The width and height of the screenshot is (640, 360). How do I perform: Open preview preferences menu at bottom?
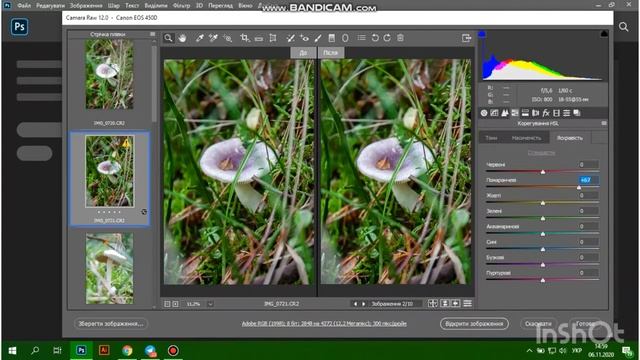(x=467, y=303)
